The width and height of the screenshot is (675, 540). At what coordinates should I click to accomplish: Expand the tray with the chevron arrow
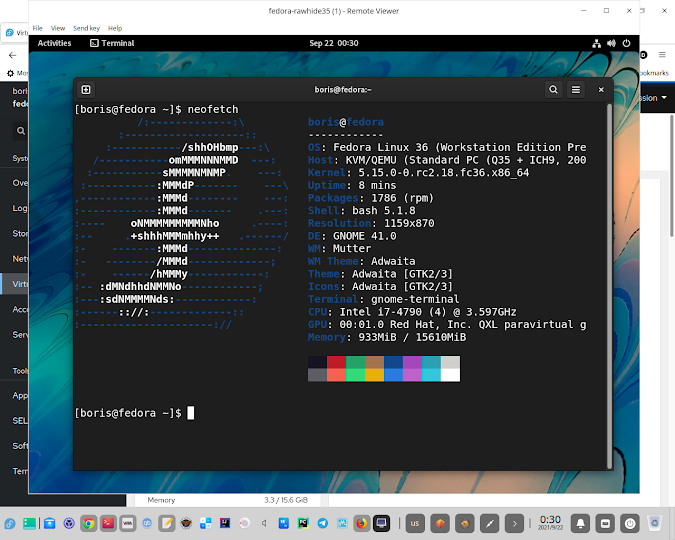click(514, 524)
